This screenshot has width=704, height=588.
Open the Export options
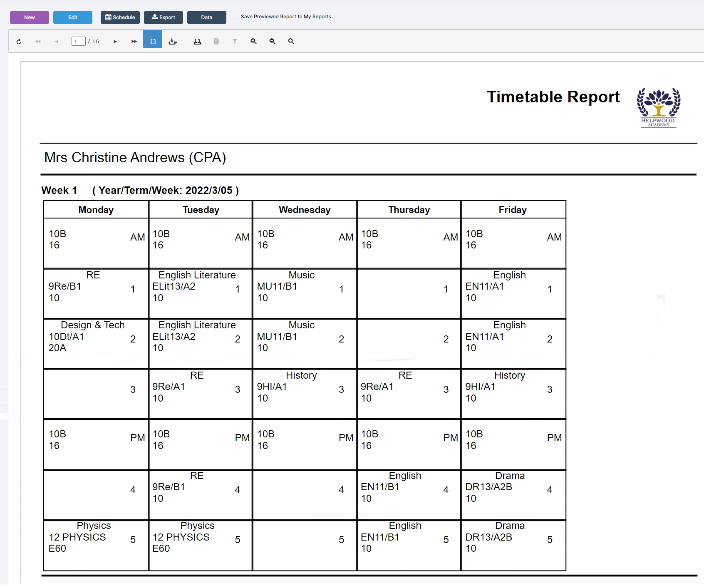(x=163, y=17)
